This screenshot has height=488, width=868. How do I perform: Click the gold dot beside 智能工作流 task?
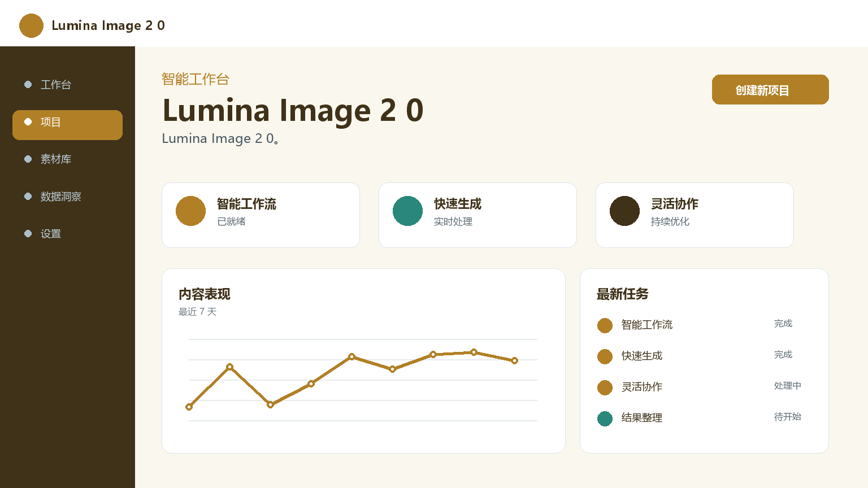coord(605,325)
